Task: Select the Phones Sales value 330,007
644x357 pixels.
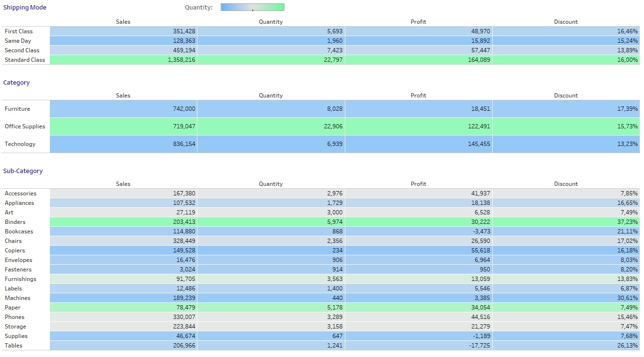Action: [x=185, y=317]
